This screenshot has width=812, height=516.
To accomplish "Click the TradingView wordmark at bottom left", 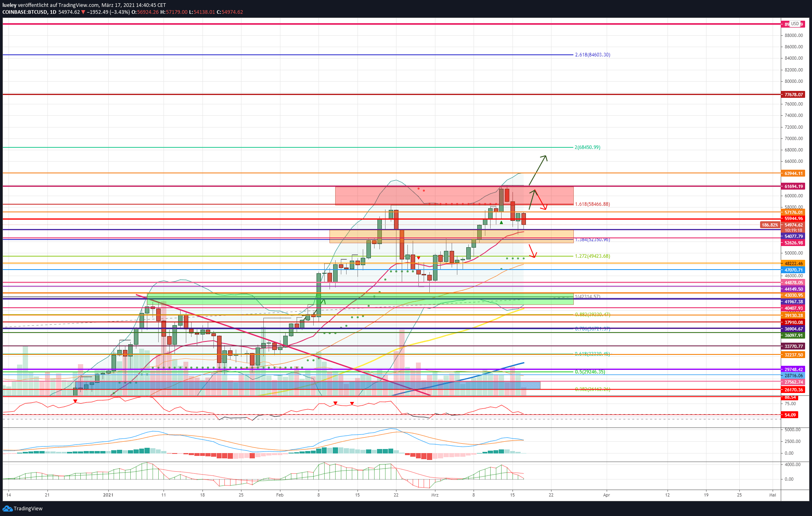I will [28, 509].
